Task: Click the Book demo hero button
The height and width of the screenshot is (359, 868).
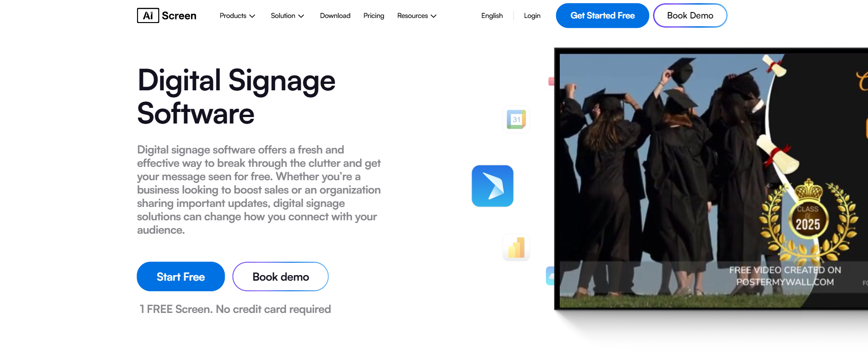Action: pyautogui.click(x=281, y=277)
